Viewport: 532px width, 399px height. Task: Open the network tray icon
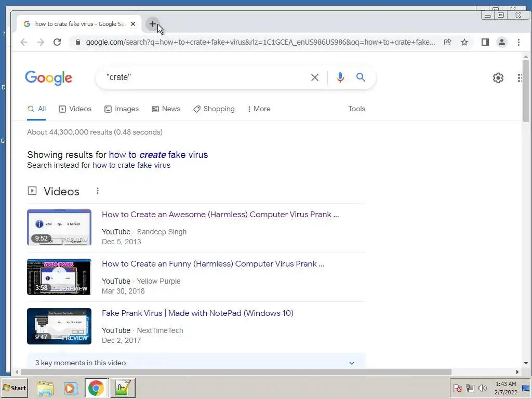[470, 388]
